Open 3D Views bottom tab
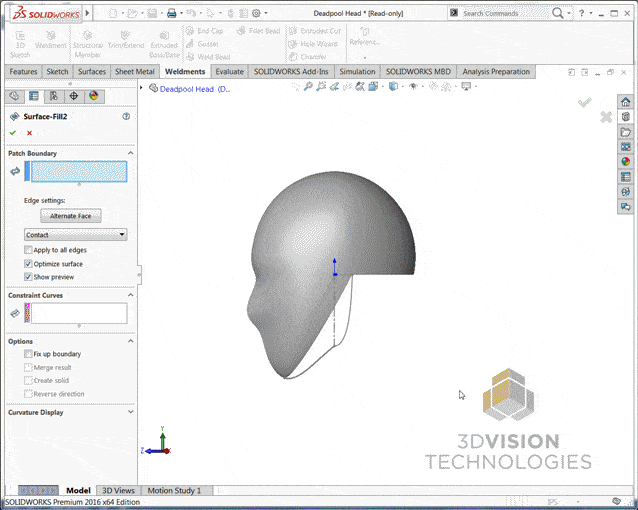This screenshot has width=638, height=510. (118, 490)
